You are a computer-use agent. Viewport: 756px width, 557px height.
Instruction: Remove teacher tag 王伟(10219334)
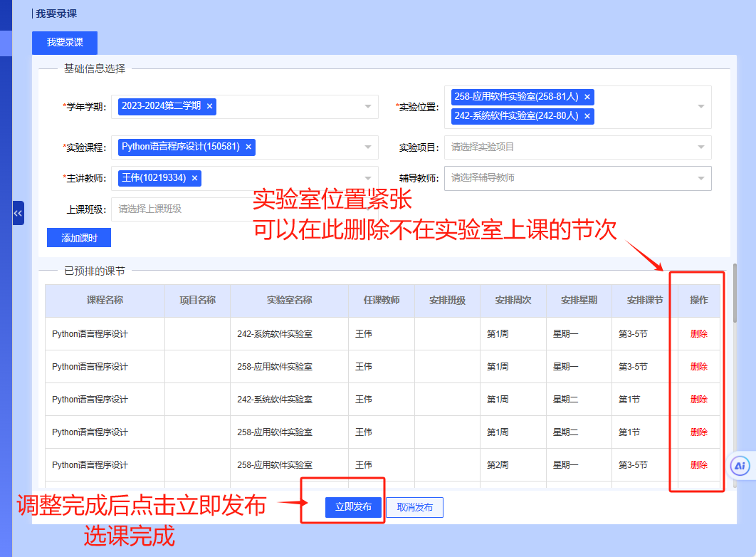tap(194, 178)
